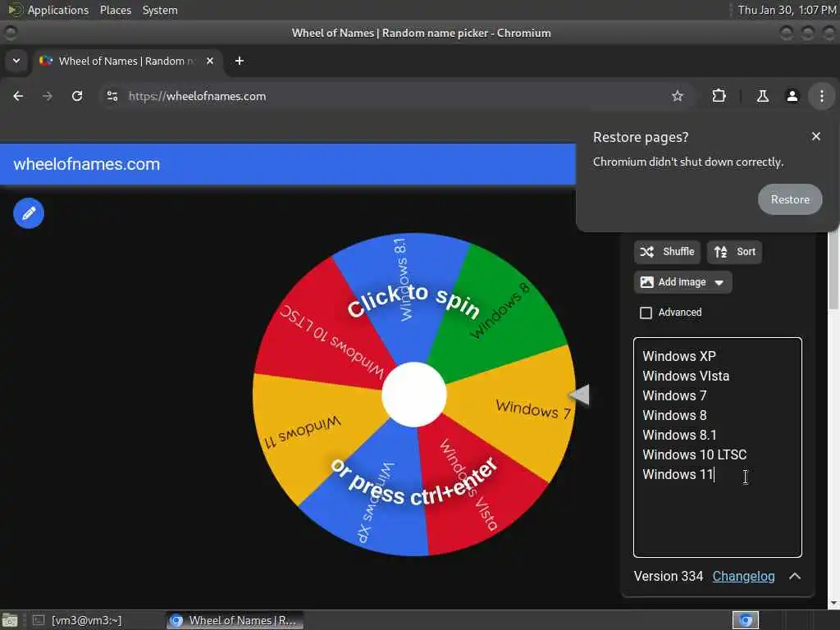840x630 pixels.
Task: Go forward in browser history
Action: 47,97
